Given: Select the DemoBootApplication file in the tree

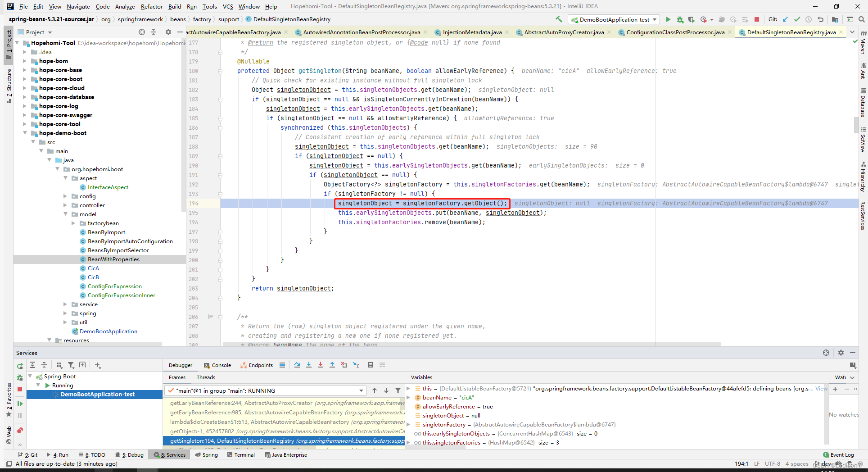Looking at the screenshot, I should [108, 331].
